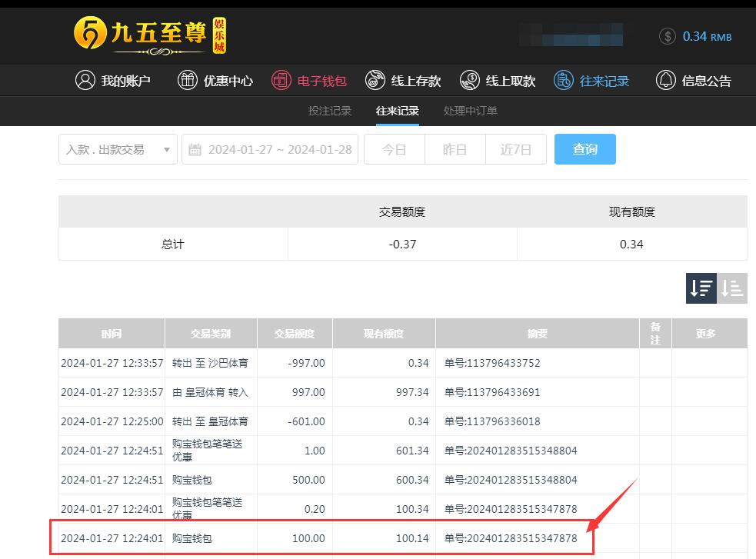Expand the 入款.出款交易 type dropdown
The width and height of the screenshot is (756, 559).
pyautogui.click(x=118, y=149)
